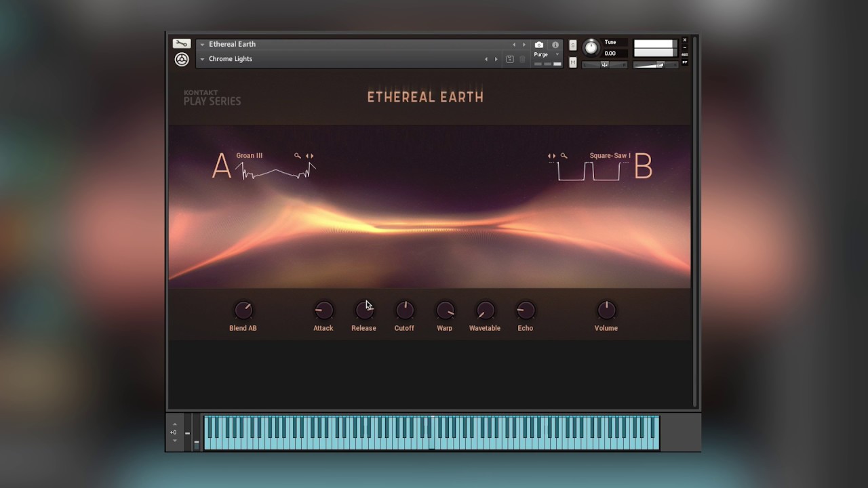
Task: Enable Solo with the S button
Action: point(573,45)
